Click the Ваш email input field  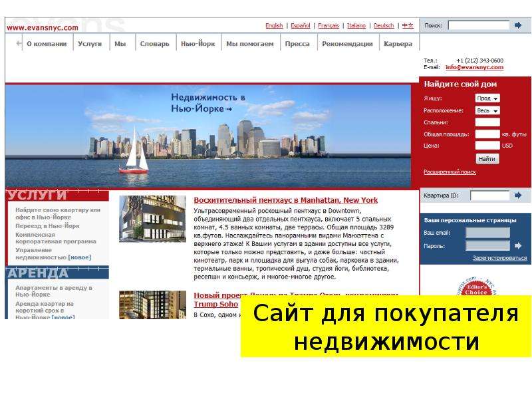pos(487,232)
